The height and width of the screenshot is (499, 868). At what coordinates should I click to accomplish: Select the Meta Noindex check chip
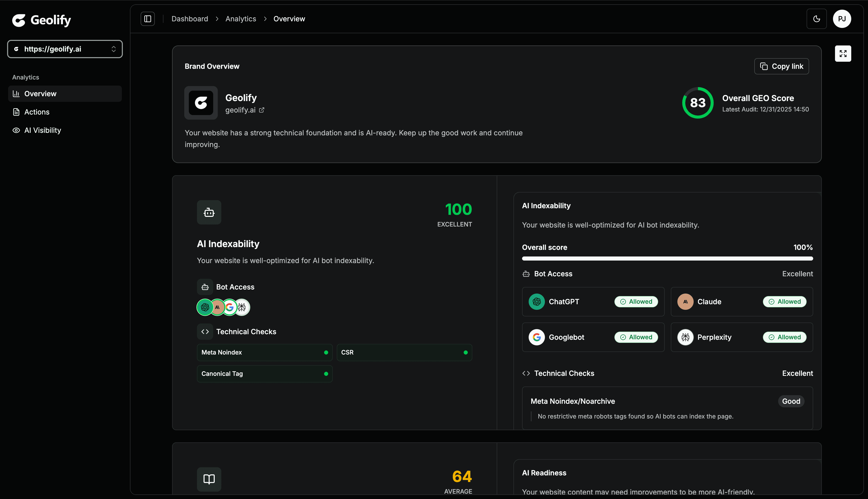point(265,352)
